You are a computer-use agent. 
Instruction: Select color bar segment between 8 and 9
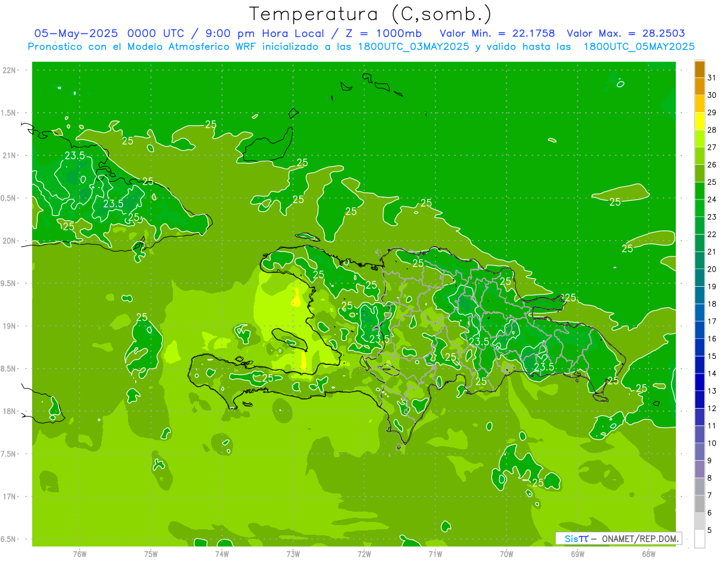pos(699,469)
